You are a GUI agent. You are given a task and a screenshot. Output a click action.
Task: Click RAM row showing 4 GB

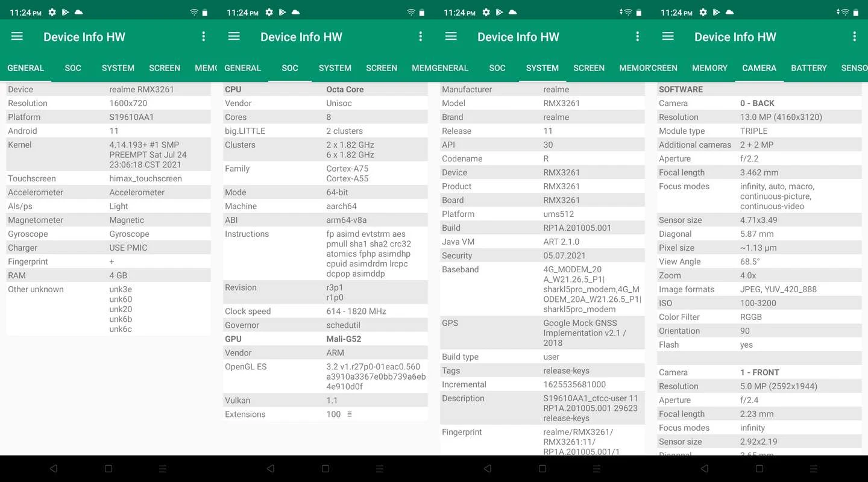[x=108, y=275]
